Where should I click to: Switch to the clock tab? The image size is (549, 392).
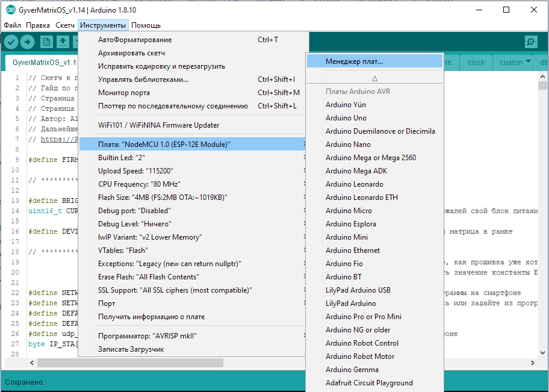(476, 63)
